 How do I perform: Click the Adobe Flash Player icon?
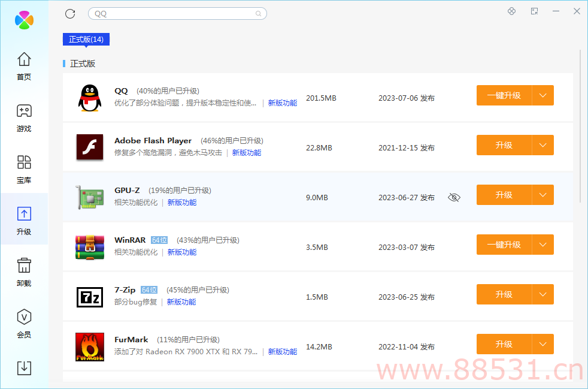[90, 147]
